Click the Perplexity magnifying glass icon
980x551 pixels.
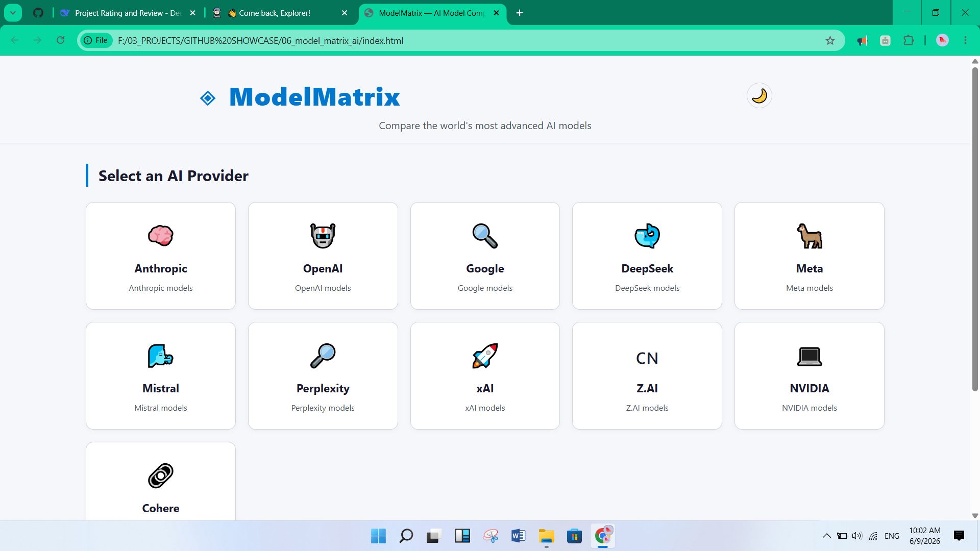323,356
